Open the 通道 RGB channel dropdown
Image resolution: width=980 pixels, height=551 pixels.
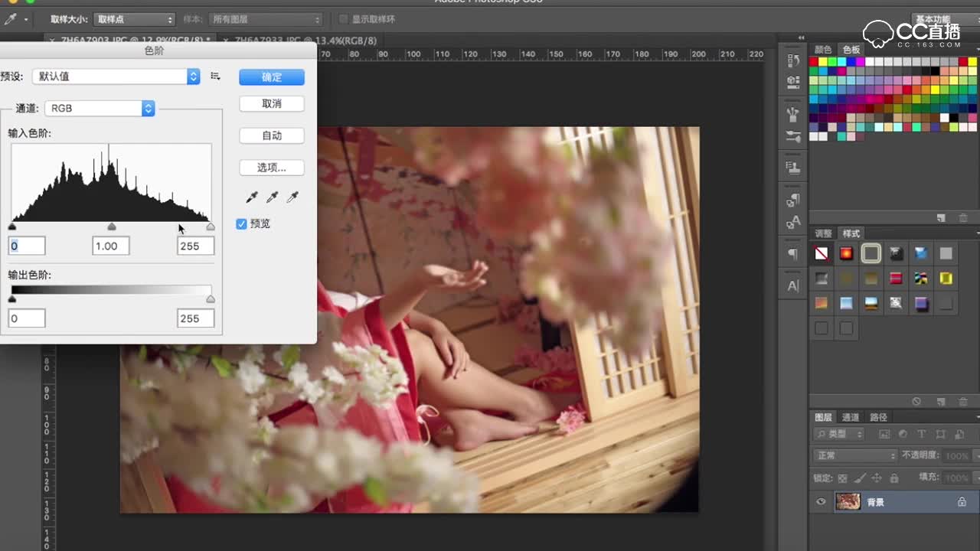[100, 109]
